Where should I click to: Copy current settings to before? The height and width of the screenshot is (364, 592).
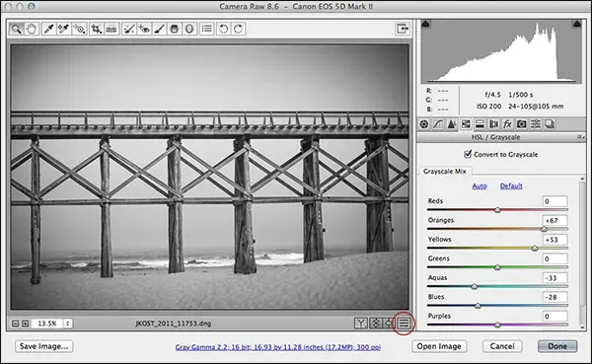[x=388, y=324]
